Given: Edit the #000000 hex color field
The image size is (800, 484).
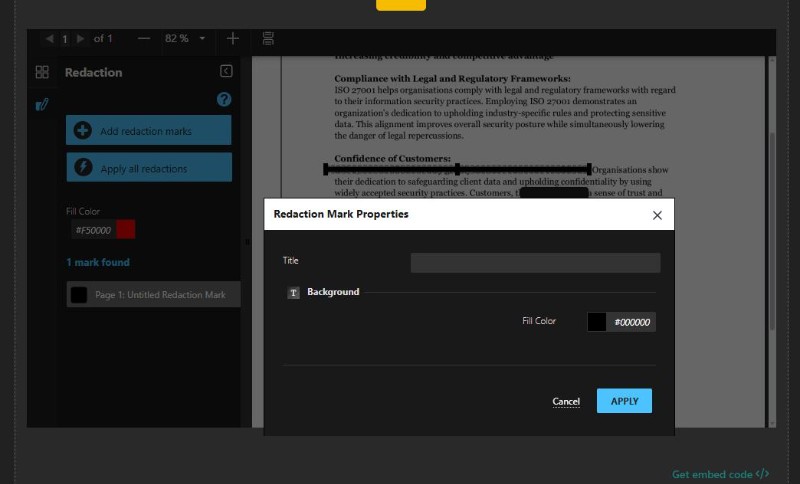Looking at the screenshot, I should 632,322.
